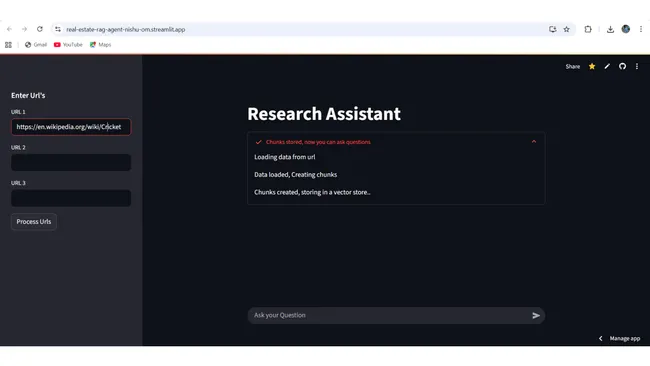The image size is (650, 366).
Task: Send the question with the arrow icon
Action: click(x=536, y=315)
